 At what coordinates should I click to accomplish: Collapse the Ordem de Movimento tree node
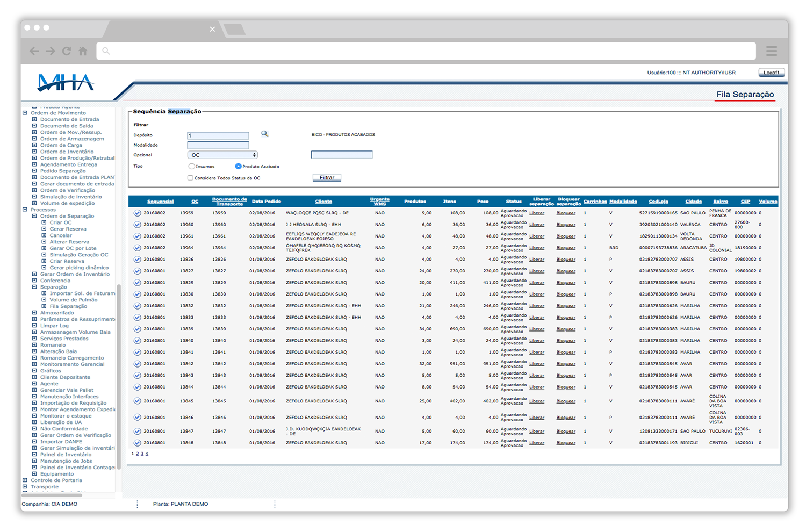click(x=25, y=113)
